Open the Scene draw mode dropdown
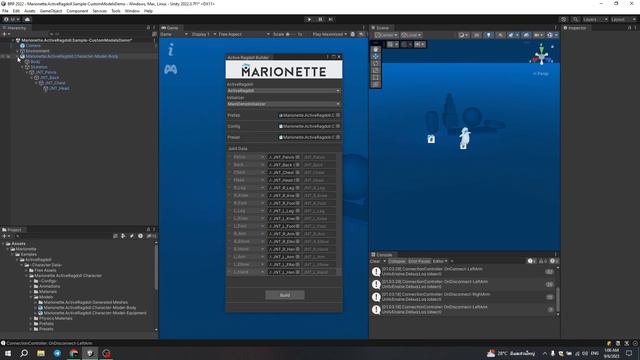 (463, 35)
